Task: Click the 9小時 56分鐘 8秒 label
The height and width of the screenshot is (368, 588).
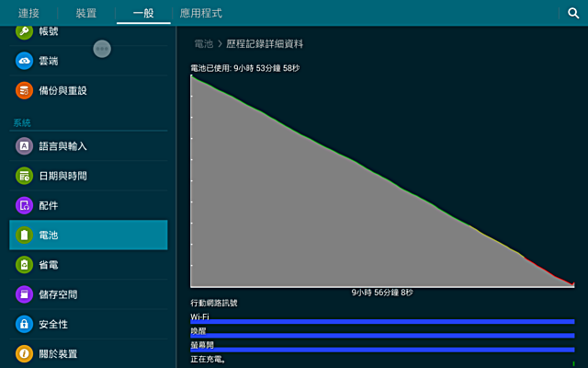Action: point(382,293)
